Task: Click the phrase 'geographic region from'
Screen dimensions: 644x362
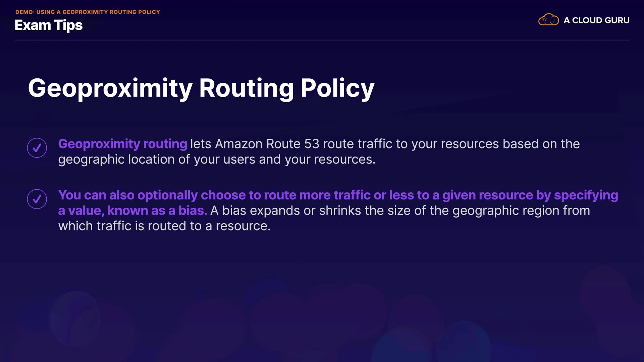Action: [x=521, y=210]
